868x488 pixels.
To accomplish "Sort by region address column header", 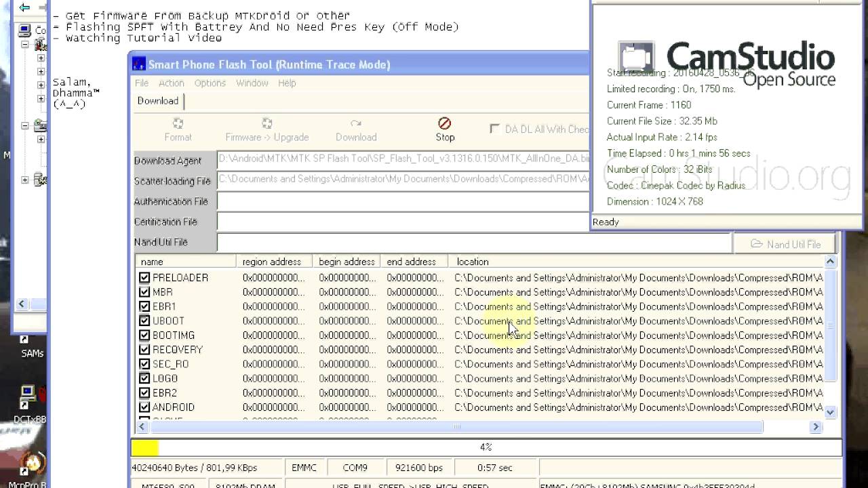I will coord(274,262).
